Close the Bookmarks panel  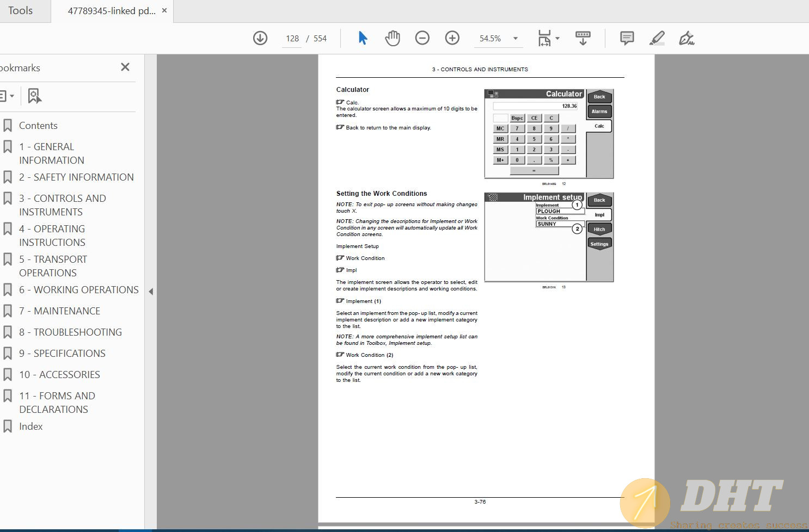click(x=125, y=67)
